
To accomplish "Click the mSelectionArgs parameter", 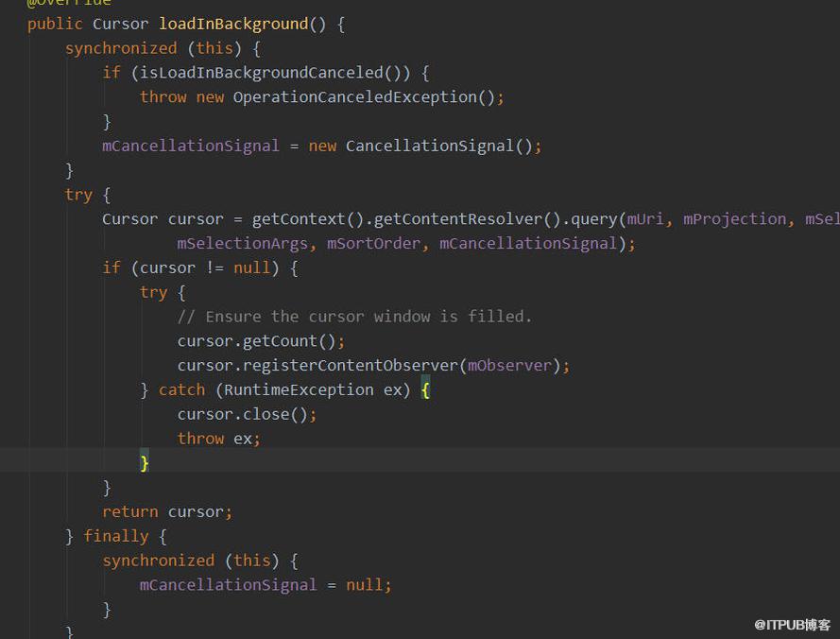I will [x=243, y=243].
